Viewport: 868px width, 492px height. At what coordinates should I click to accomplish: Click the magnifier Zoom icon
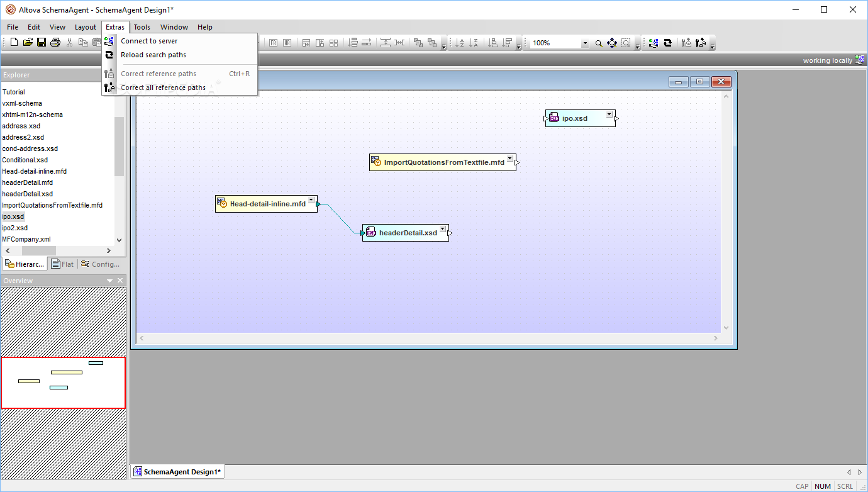(x=599, y=43)
